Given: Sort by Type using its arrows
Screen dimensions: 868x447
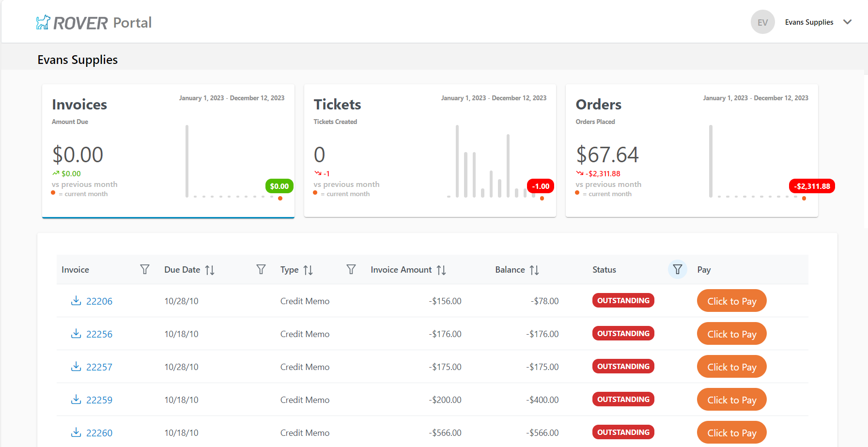Looking at the screenshot, I should pyautogui.click(x=308, y=270).
